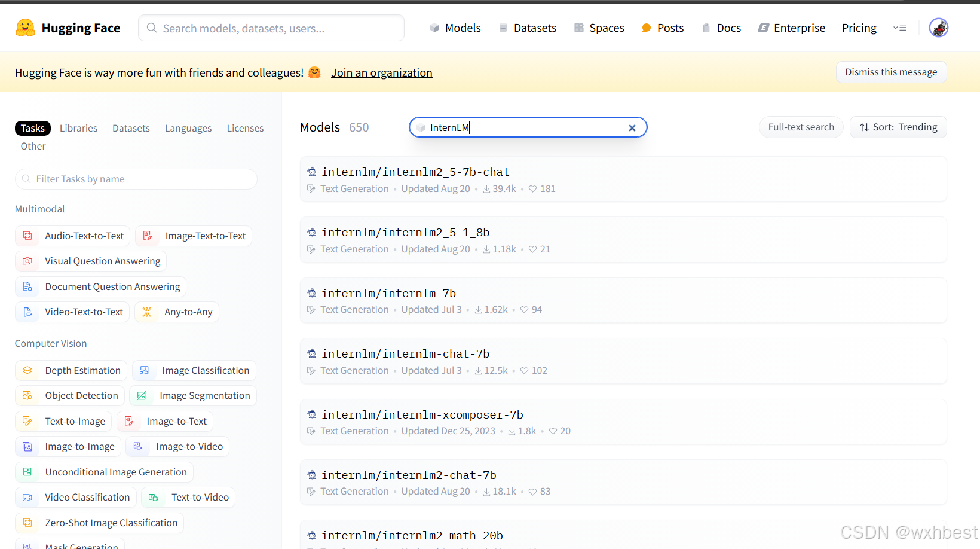Open the Sort: Trending dropdown
Viewport: 980px width, 549px height.
click(x=898, y=127)
